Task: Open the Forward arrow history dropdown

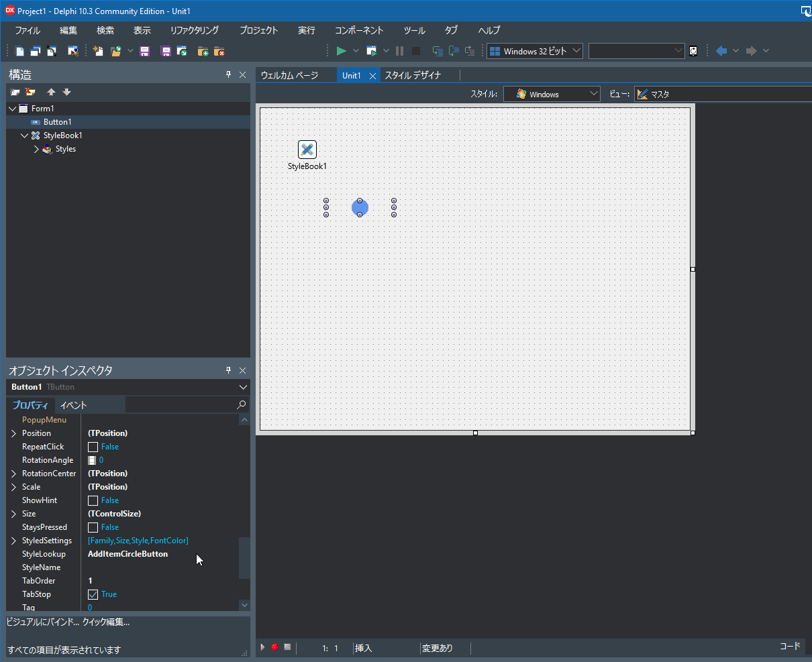Action: (766, 51)
